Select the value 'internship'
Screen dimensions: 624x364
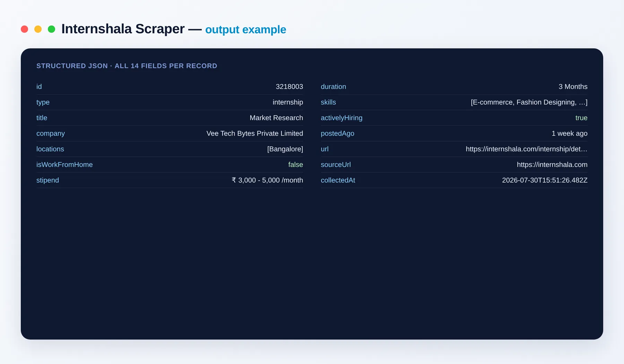288,102
